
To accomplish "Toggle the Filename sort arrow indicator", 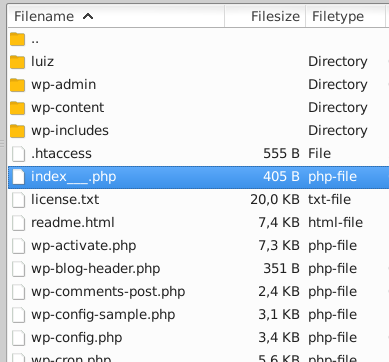I will pos(88,16).
